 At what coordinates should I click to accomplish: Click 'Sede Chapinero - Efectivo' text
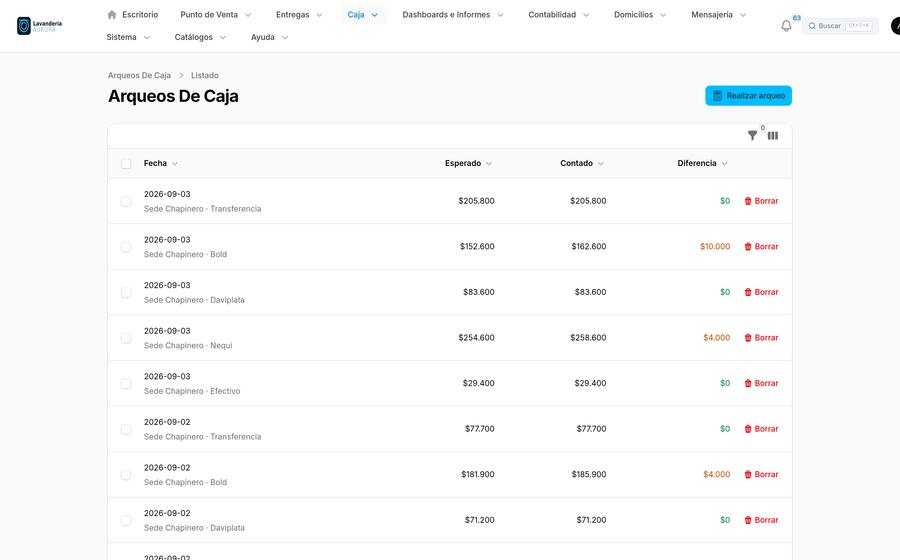192,391
